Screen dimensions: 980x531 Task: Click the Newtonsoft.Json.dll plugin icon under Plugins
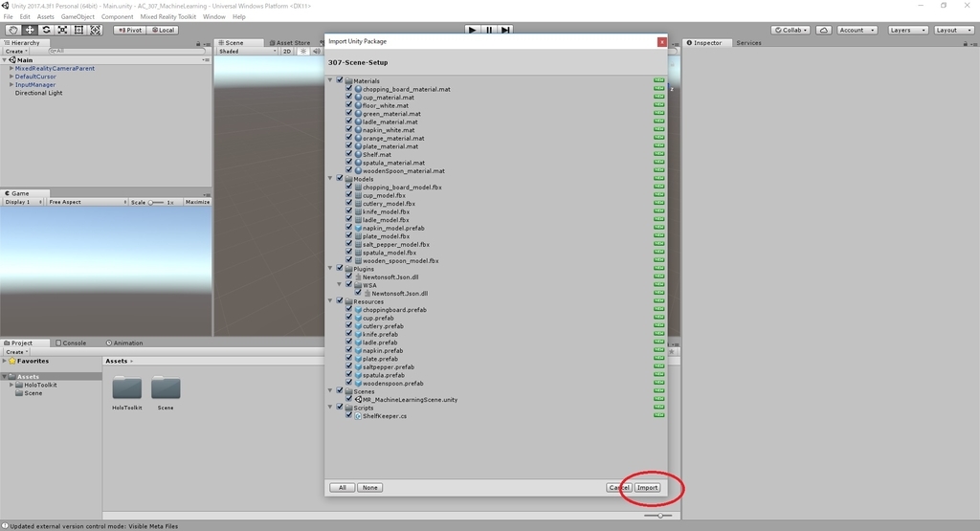359,277
